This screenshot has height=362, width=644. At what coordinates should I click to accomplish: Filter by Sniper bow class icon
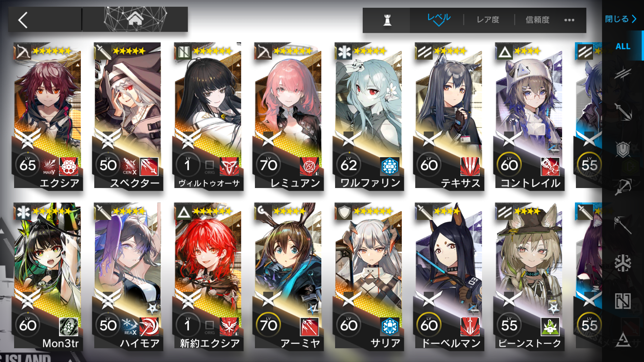tap(623, 187)
